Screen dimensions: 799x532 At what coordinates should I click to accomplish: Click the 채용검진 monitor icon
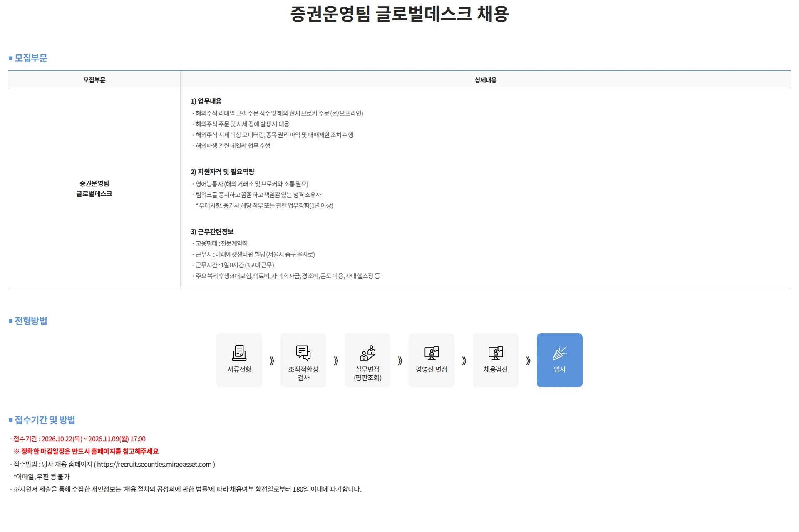[496, 353]
